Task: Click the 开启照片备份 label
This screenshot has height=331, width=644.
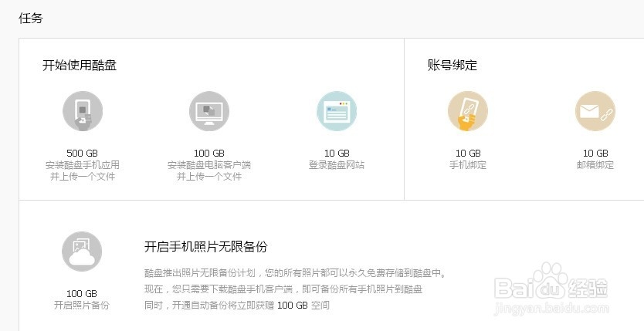Action: click(82, 306)
